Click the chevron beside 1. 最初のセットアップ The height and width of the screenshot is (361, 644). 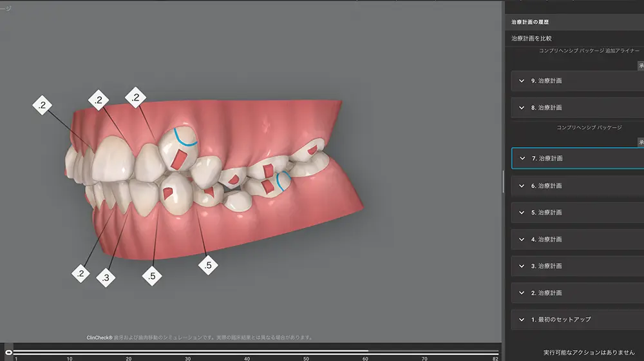pyautogui.click(x=522, y=319)
